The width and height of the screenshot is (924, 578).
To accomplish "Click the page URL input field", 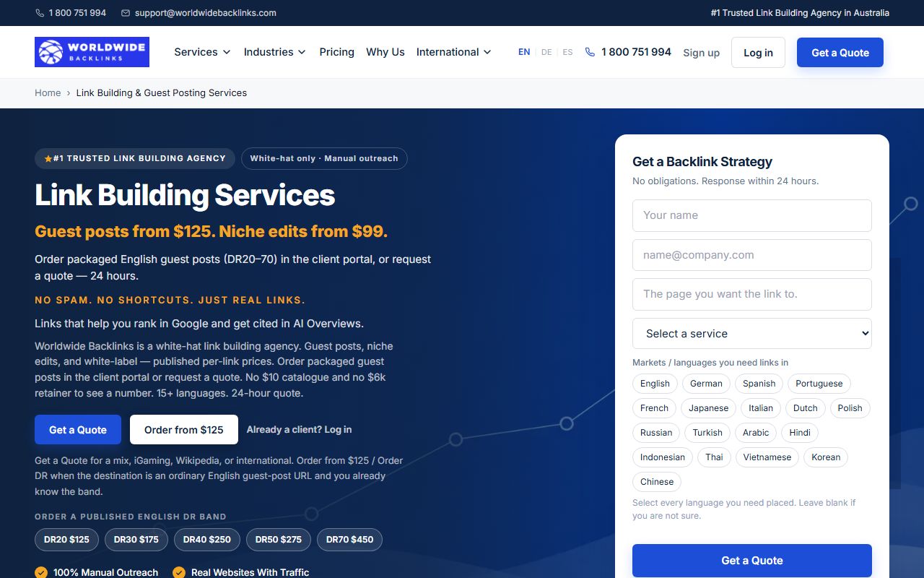I will click(752, 294).
